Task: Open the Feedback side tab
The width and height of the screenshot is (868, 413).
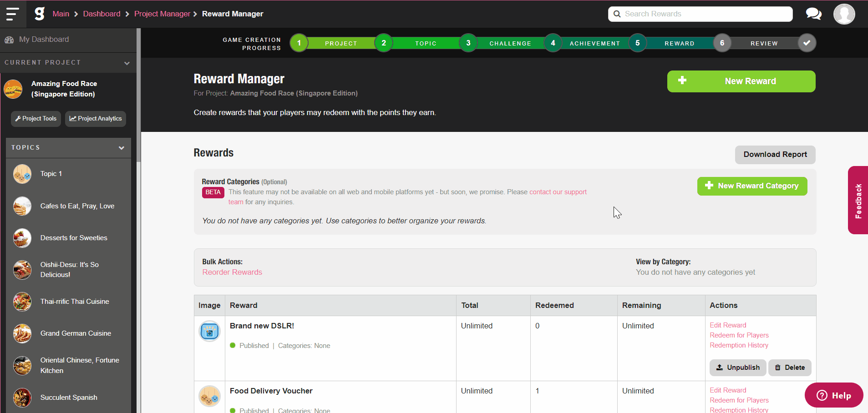Action: click(858, 201)
